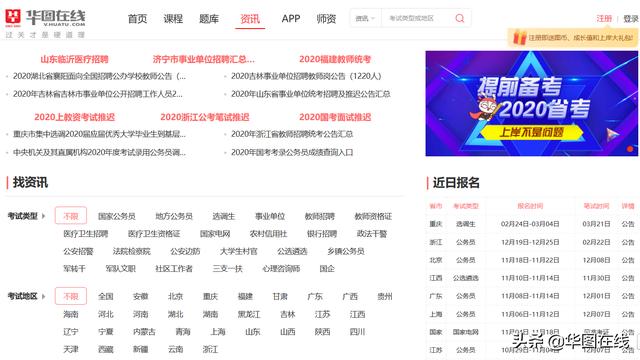Select 不限 under exam type filter

coord(71,216)
